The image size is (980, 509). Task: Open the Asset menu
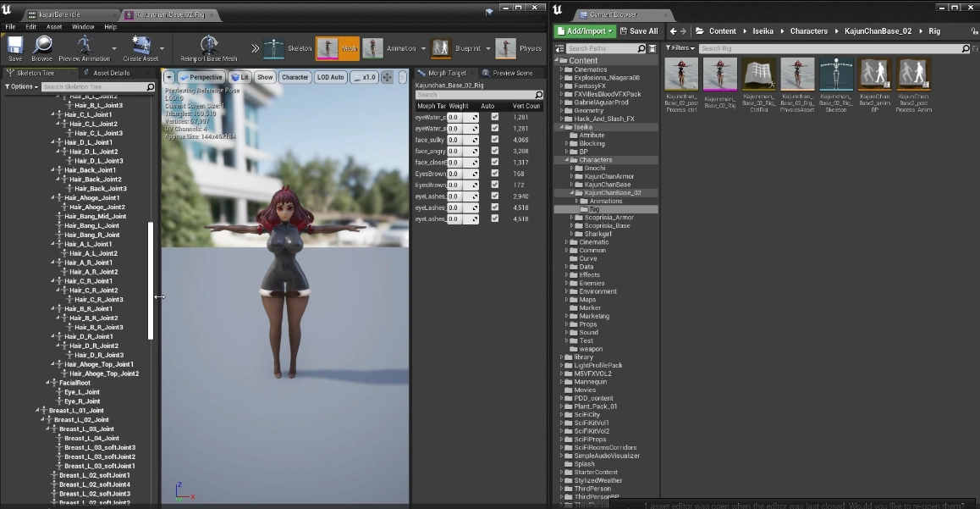click(x=54, y=27)
